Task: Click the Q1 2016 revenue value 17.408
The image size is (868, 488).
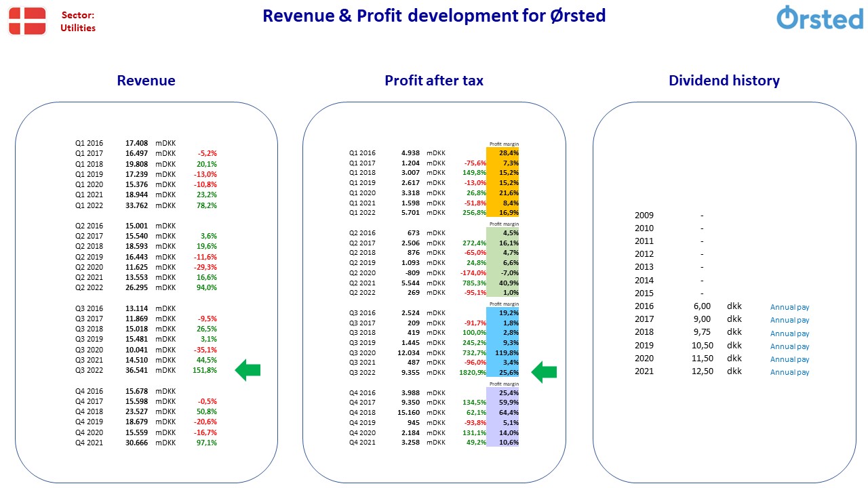Action: pos(136,144)
